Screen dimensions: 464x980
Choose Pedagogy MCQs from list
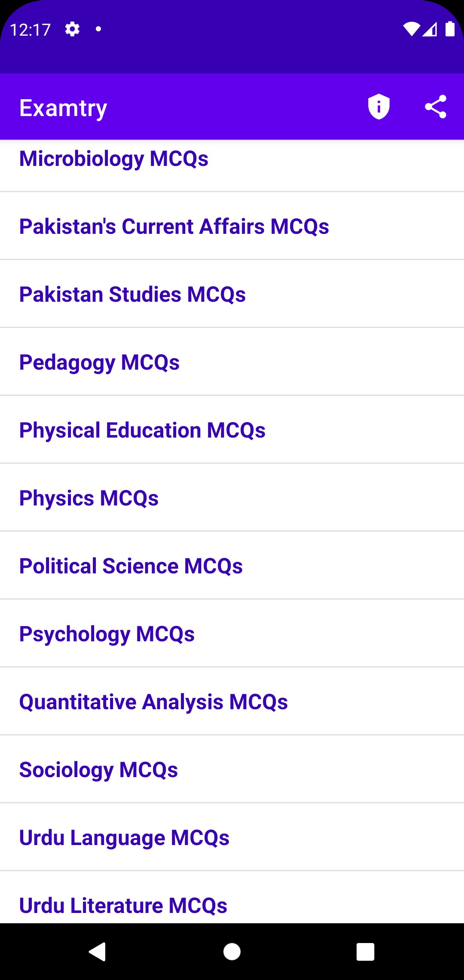tap(99, 362)
